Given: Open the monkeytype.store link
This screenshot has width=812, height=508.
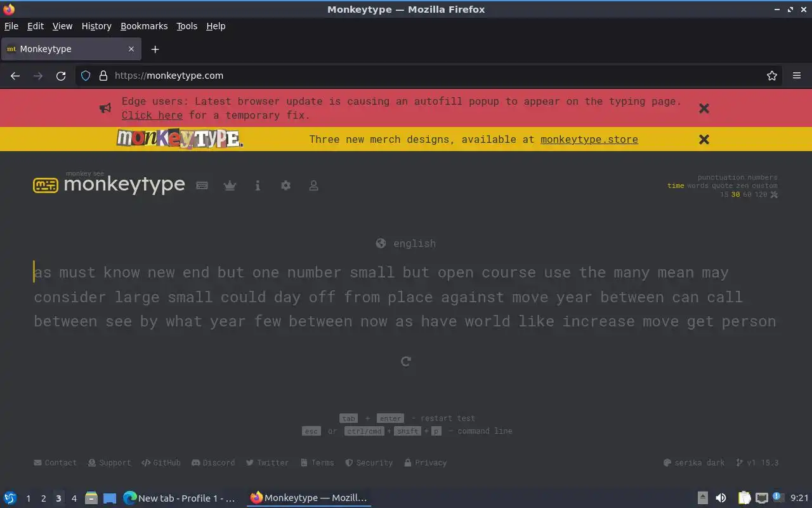Looking at the screenshot, I should 589,139.
